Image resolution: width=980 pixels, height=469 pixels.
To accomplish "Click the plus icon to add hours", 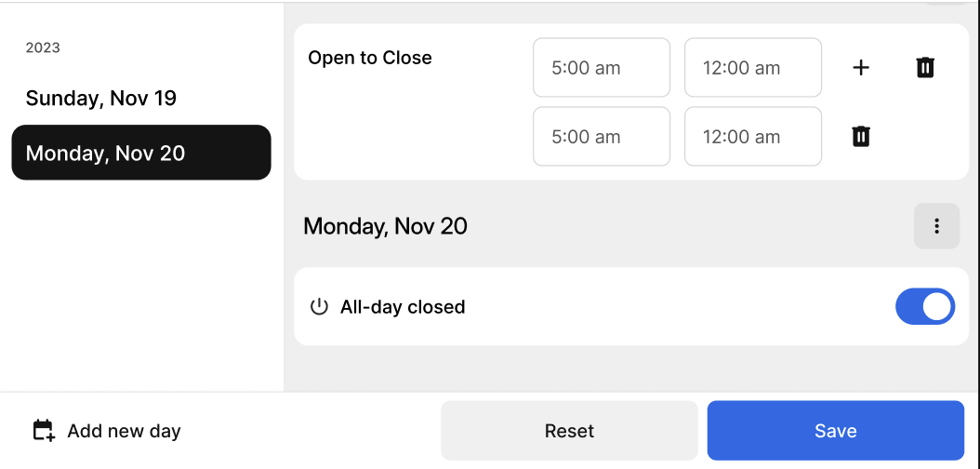I will (x=861, y=67).
